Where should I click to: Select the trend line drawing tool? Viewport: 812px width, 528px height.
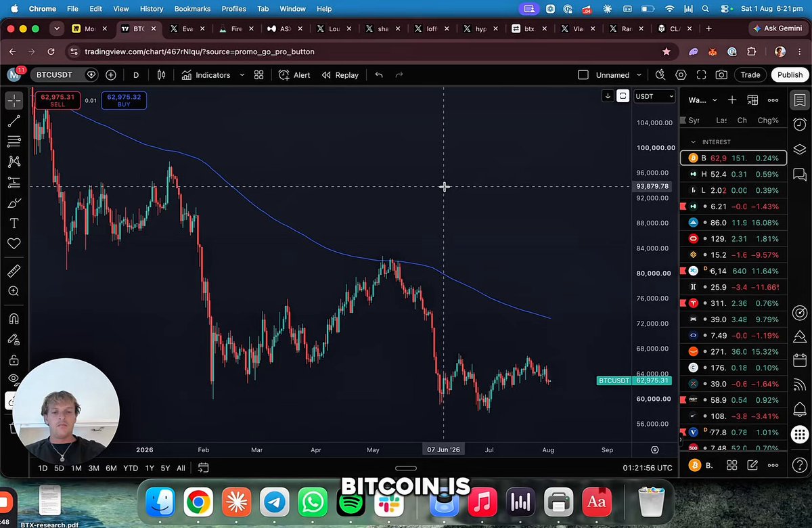(14, 122)
